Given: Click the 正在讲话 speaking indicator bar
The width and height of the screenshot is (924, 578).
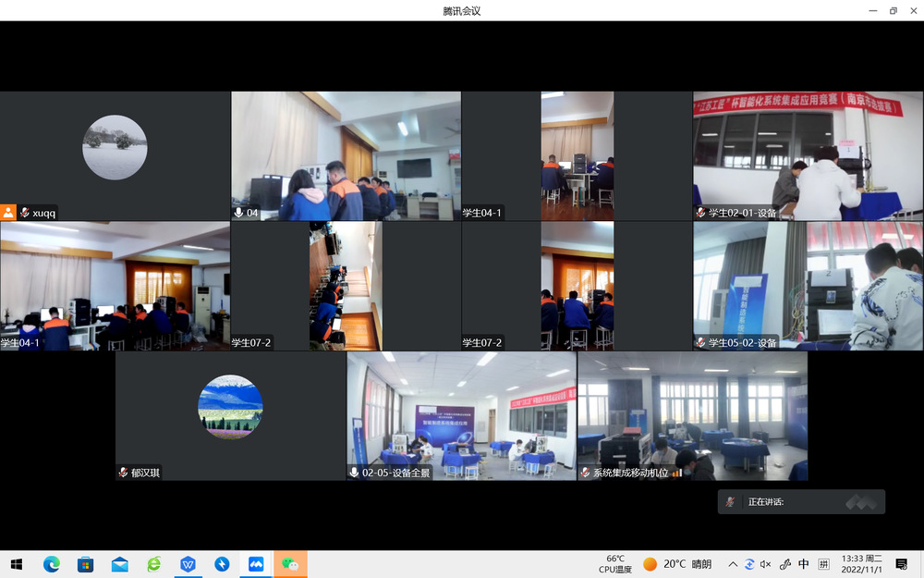Looking at the screenshot, I should pos(801,501).
